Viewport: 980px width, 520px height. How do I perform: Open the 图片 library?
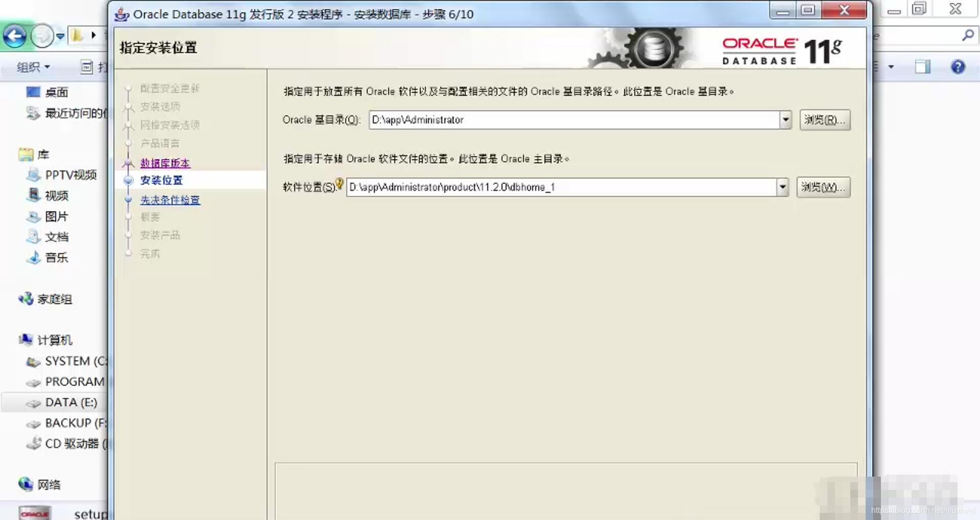[x=57, y=216]
